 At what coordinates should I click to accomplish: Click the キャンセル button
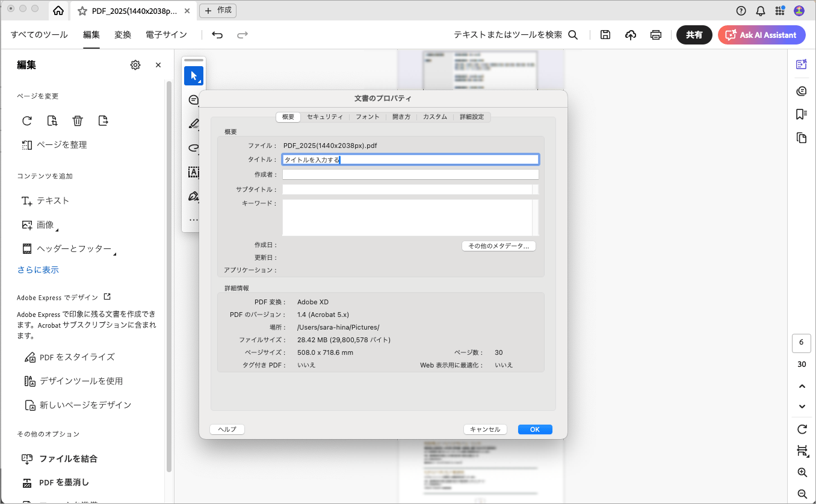484,429
